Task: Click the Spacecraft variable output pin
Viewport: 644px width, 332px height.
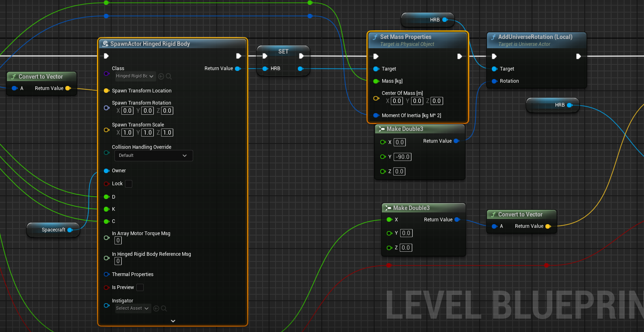Action: (70, 230)
